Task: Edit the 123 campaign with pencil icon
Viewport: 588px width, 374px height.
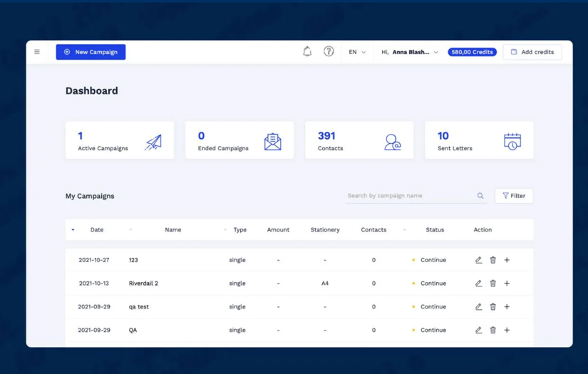Action: click(x=478, y=260)
